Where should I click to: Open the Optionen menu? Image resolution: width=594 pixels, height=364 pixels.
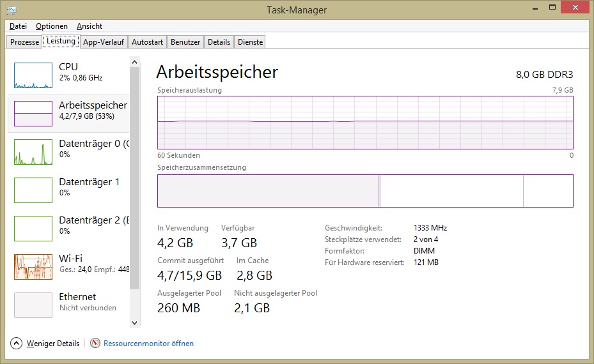click(x=52, y=26)
